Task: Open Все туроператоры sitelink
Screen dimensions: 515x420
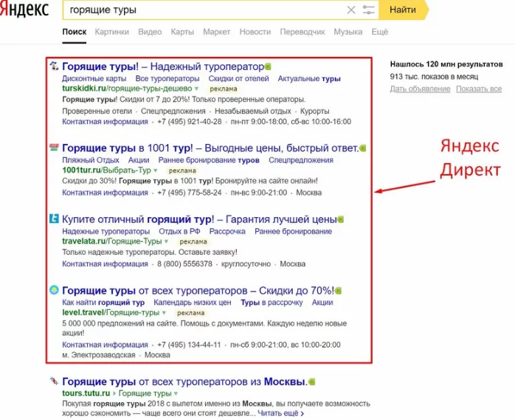Action: (167, 78)
